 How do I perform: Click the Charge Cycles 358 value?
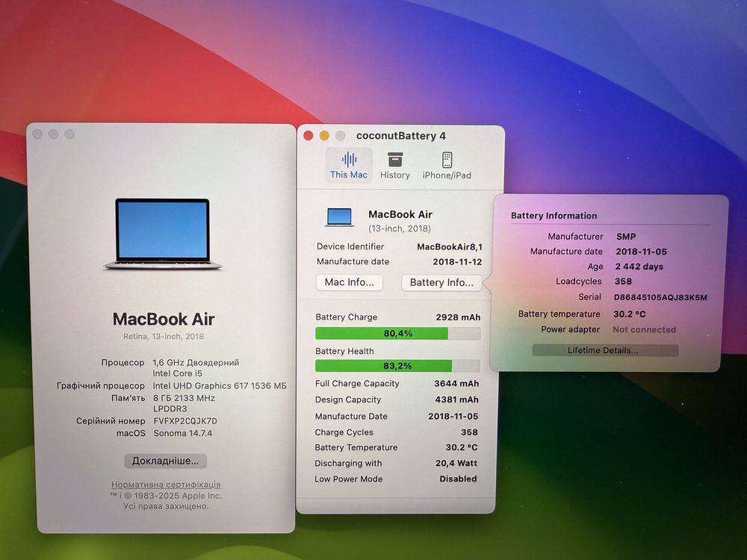point(469,432)
